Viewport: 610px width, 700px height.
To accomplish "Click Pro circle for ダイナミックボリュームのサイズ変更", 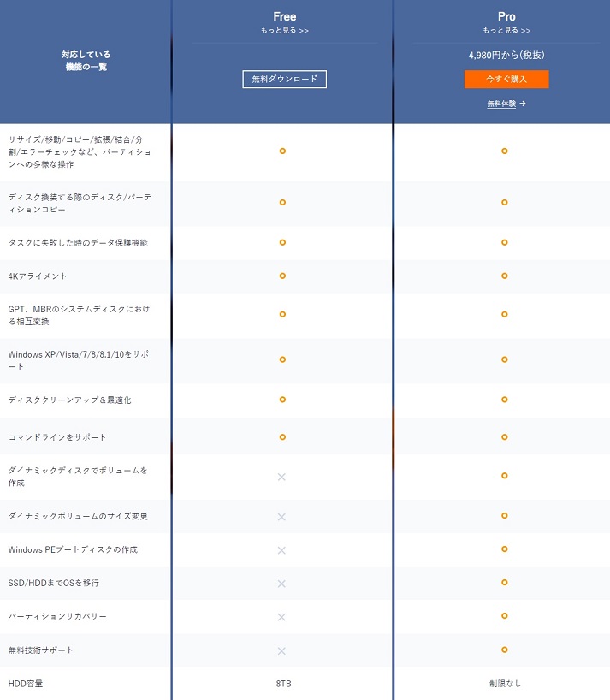I will coord(504,516).
